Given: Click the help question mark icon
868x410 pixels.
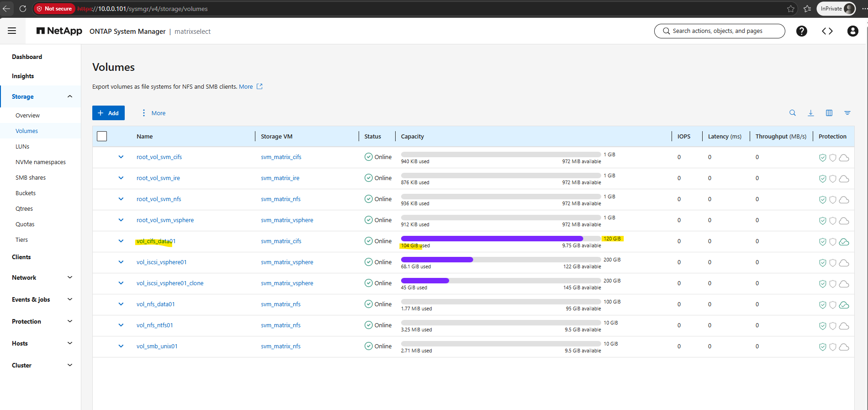Looking at the screenshot, I should click(802, 31).
